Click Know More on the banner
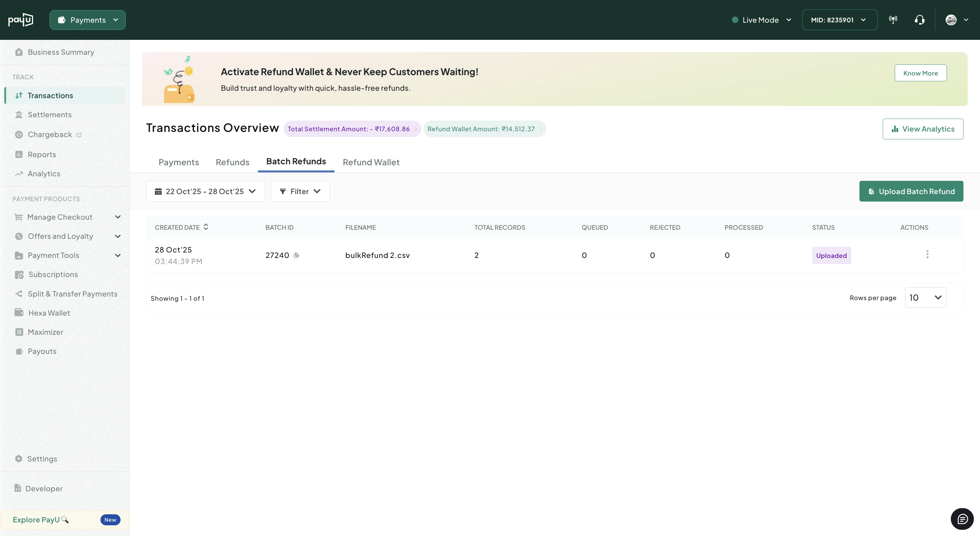Screen dimensions: 980x536 (920, 73)
